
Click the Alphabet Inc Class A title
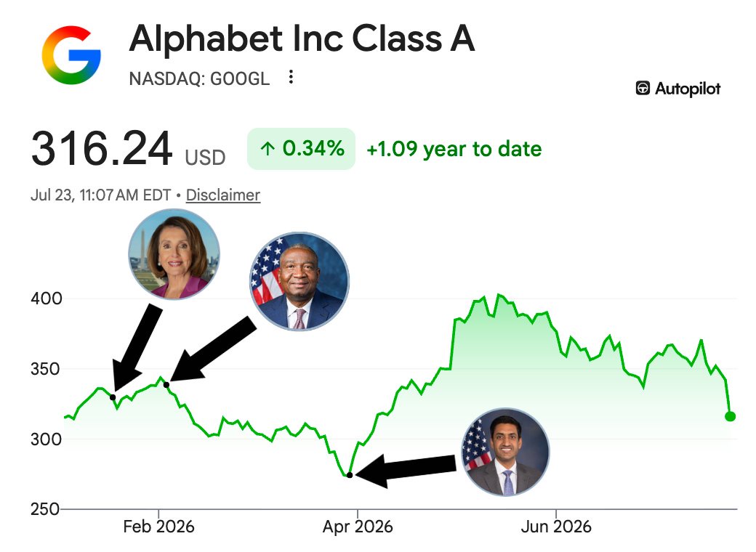coord(302,38)
